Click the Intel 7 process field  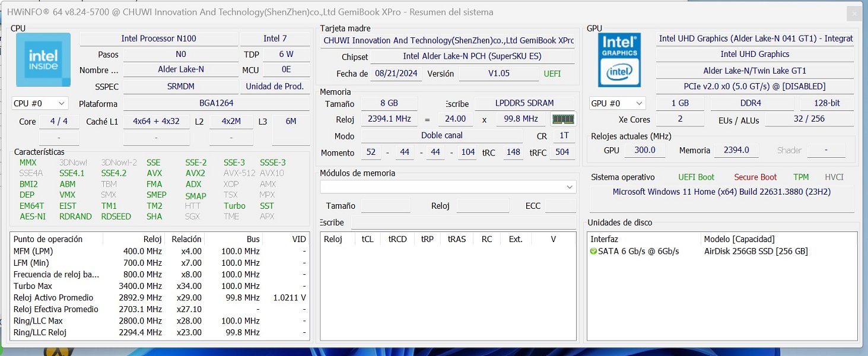click(275, 39)
